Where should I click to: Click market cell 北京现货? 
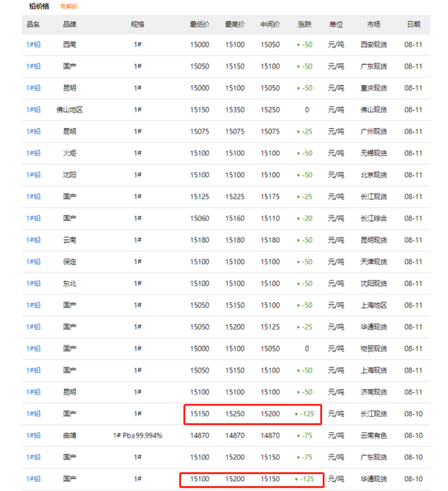(x=374, y=175)
